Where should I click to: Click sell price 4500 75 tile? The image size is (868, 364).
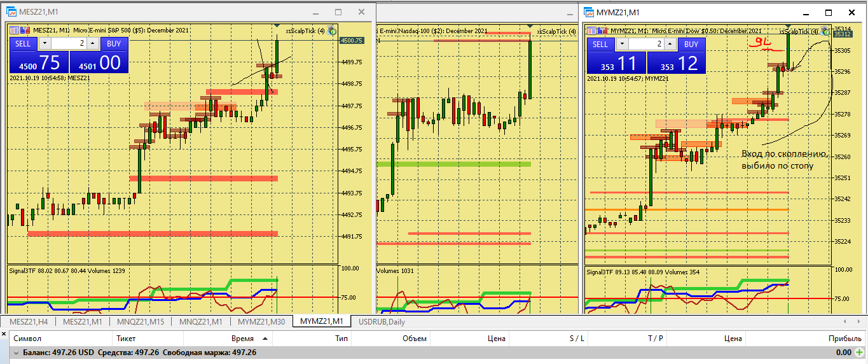(38, 62)
